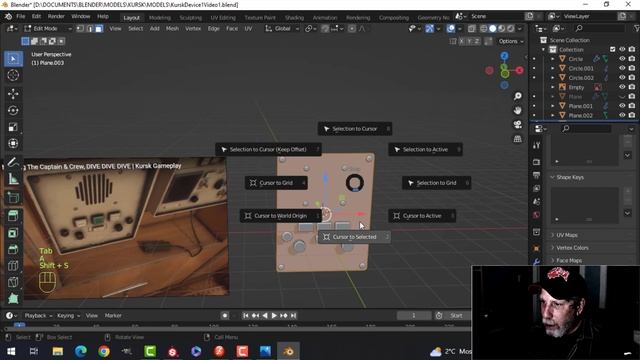The image size is (640, 360).
Task: Toggle Collection exclude checkbox
Action: point(613,49)
